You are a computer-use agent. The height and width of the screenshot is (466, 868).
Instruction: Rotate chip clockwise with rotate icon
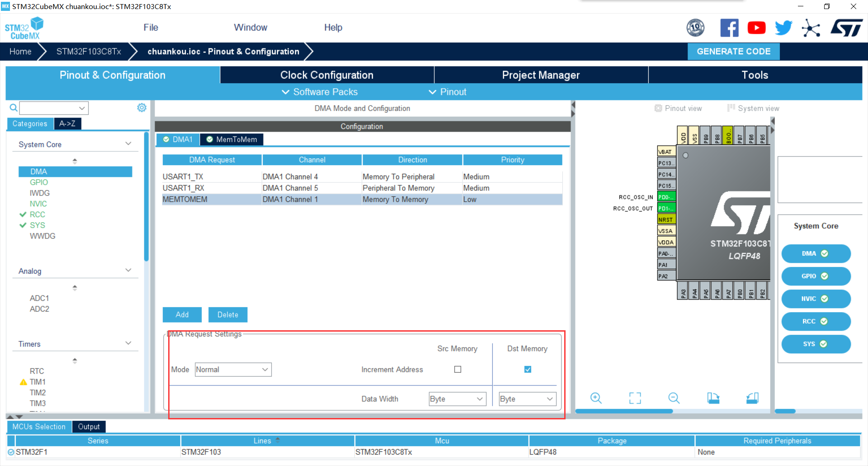[x=713, y=398]
